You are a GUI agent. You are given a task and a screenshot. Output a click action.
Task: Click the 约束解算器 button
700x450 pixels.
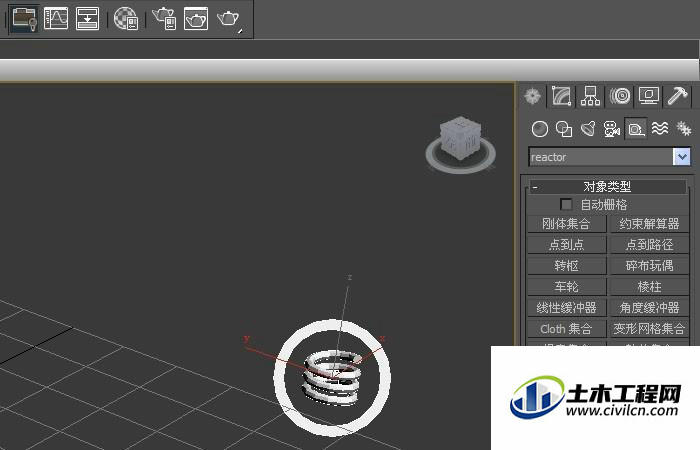(x=649, y=224)
